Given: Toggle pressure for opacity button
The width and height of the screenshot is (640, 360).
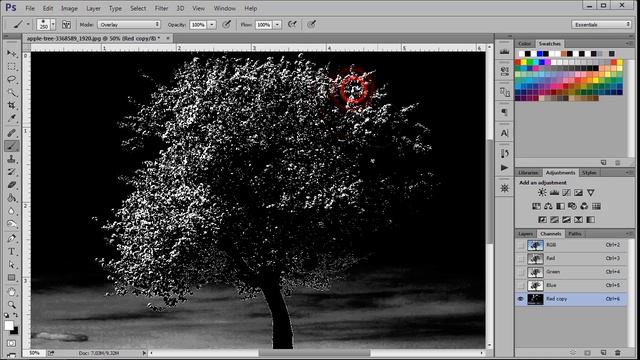Looking at the screenshot, I should pos(227,24).
